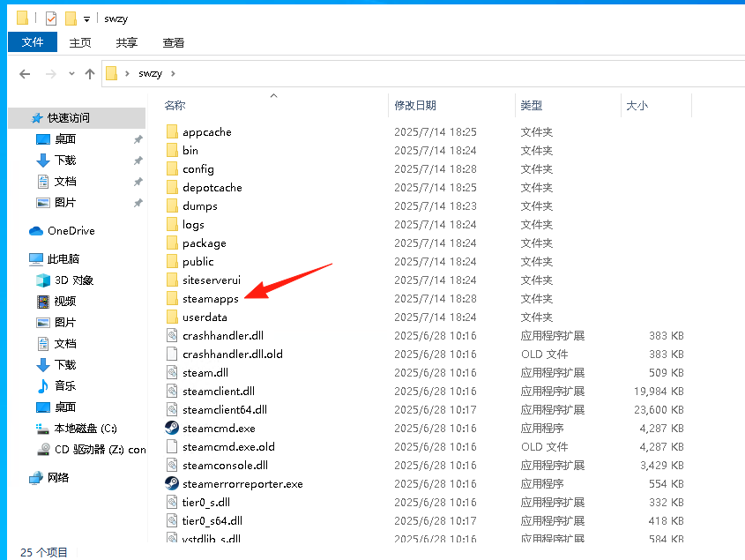Open the 文件 ribbon tab
The width and height of the screenshot is (745, 560).
coord(33,42)
